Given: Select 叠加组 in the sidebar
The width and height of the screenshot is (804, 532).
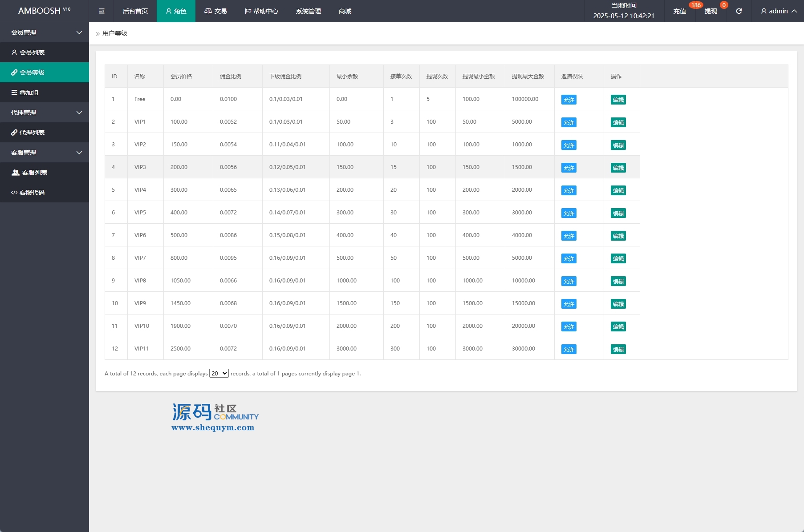Looking at the screenshot, I should point(29,93).
